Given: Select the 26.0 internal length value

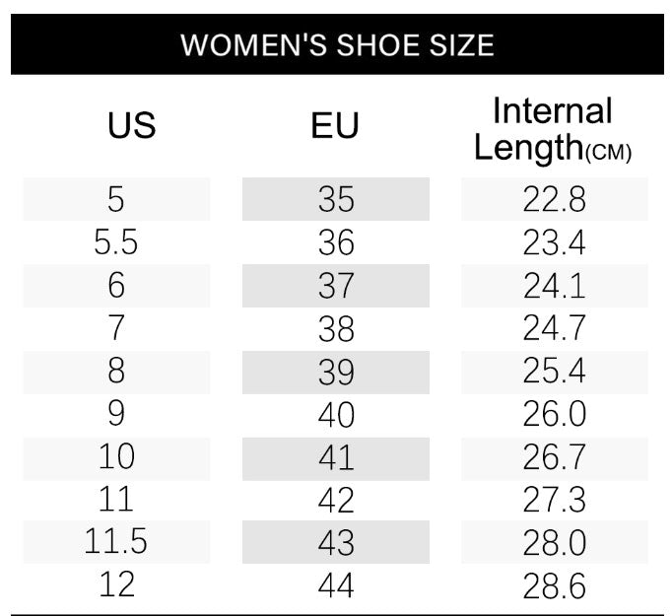Looking at the screenshot, I should point(555,414).
